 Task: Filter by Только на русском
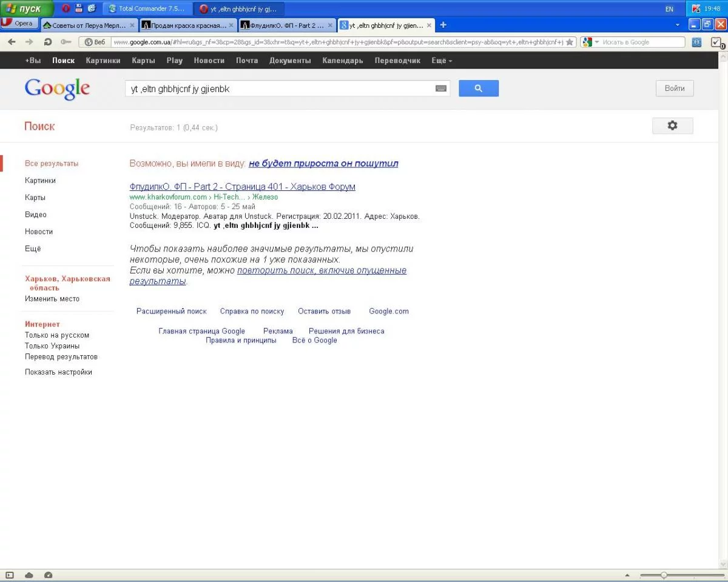pyautogui.click(x=57, y=335)
